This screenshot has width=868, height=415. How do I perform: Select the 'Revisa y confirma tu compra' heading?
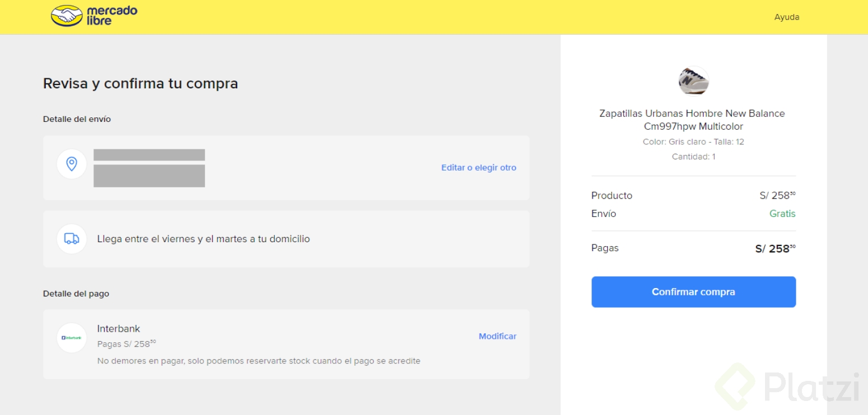coord(140,83)
